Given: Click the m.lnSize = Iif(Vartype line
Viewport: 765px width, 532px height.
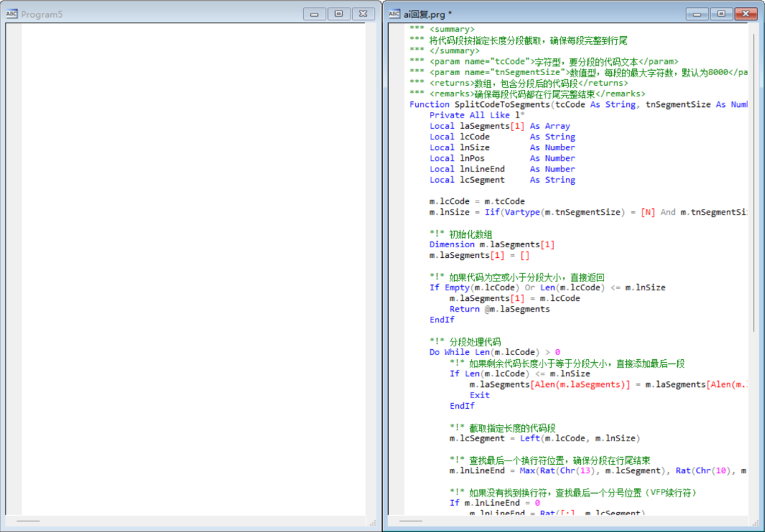Looking at the screenshot, I should click(x=589, y=212).
